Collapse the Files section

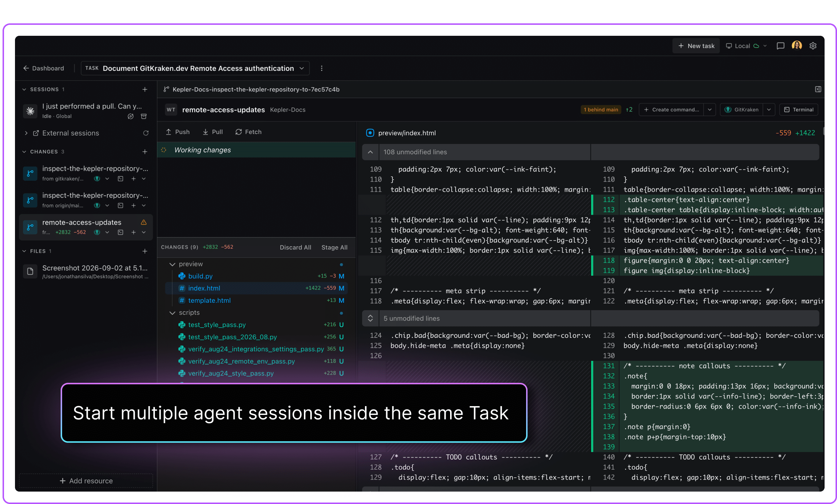(24, 251)
